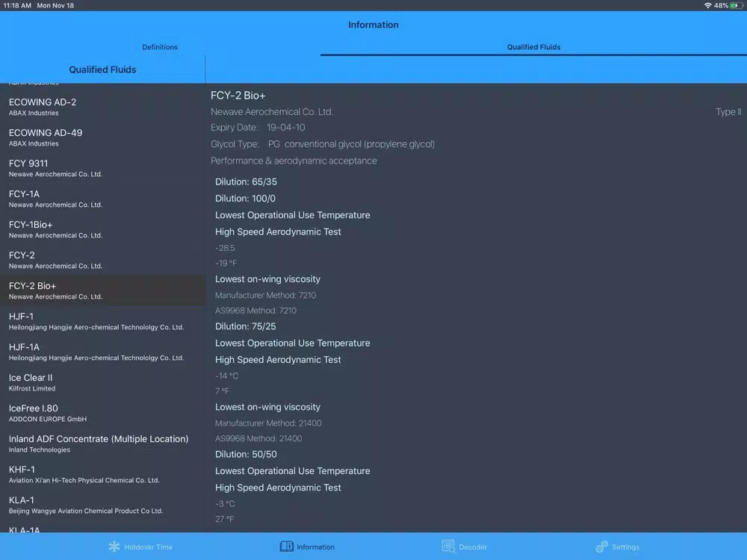Select Inland ADF Concentrate (Multiple Location)
The image size is (747, 560).
coord(102,444)
